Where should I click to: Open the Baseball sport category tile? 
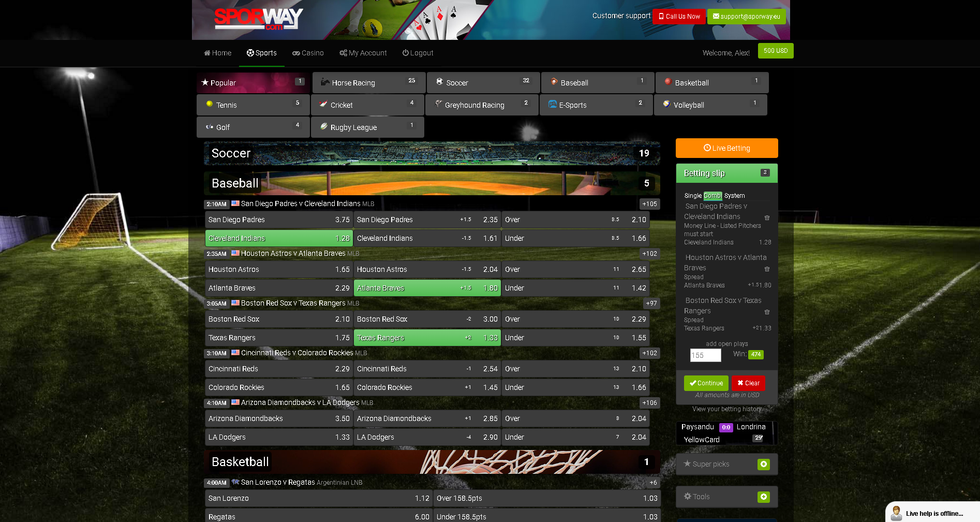tap(598, 83)
